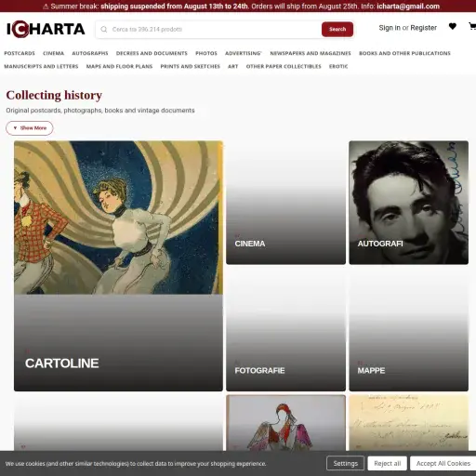The image size is (476, 476).
Task: Open the Art menu item
Action: [x=233, y=66]
